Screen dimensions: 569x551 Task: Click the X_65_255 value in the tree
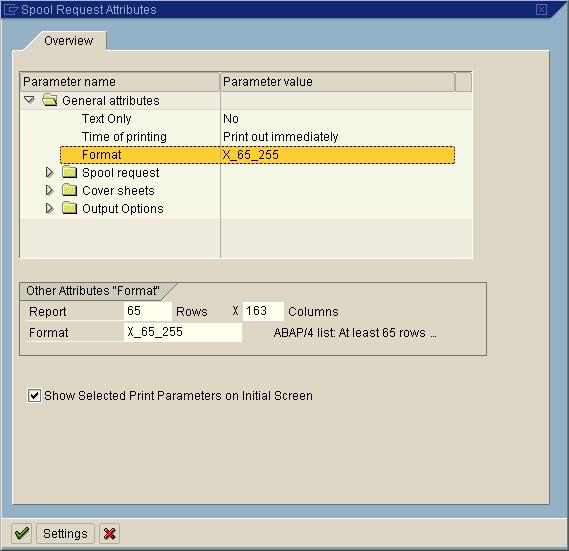click(x=251, y=155)
